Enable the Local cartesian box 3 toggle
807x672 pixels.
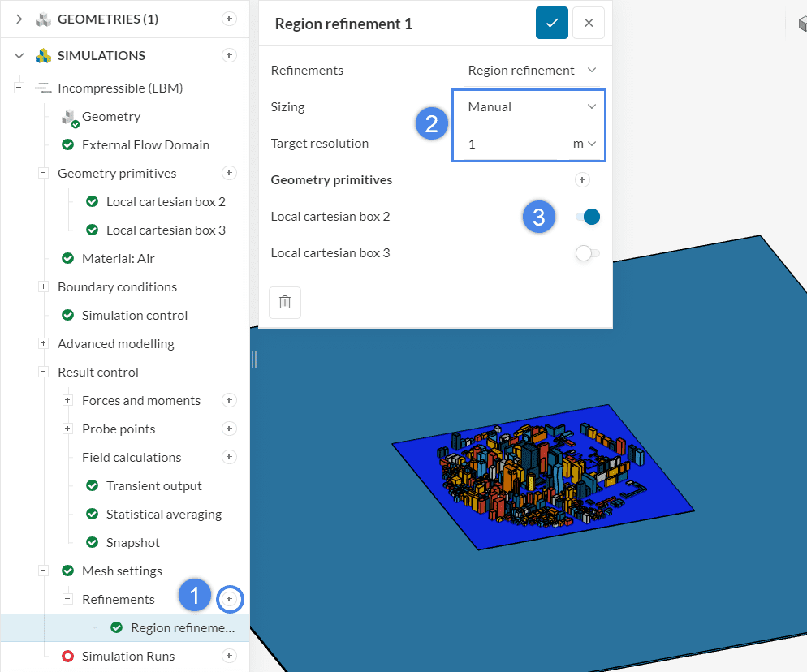[587, 253]
